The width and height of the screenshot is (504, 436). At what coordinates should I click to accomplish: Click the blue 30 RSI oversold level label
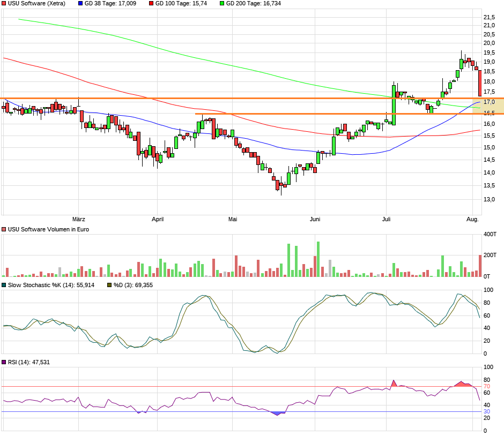pyautogui.click(x=487, y=411)
